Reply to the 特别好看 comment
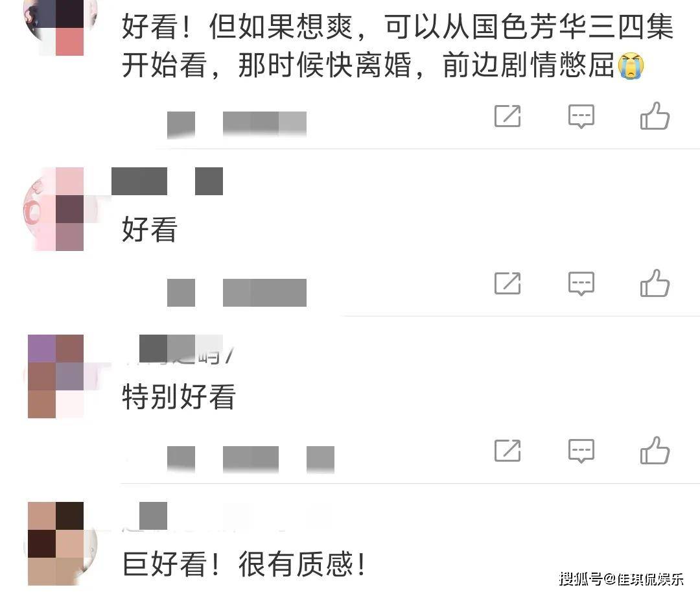The image size is (700, 594). click(581, 450)
